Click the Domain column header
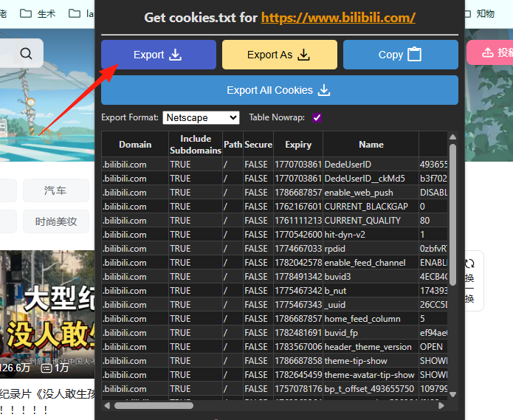 point(135,144)
